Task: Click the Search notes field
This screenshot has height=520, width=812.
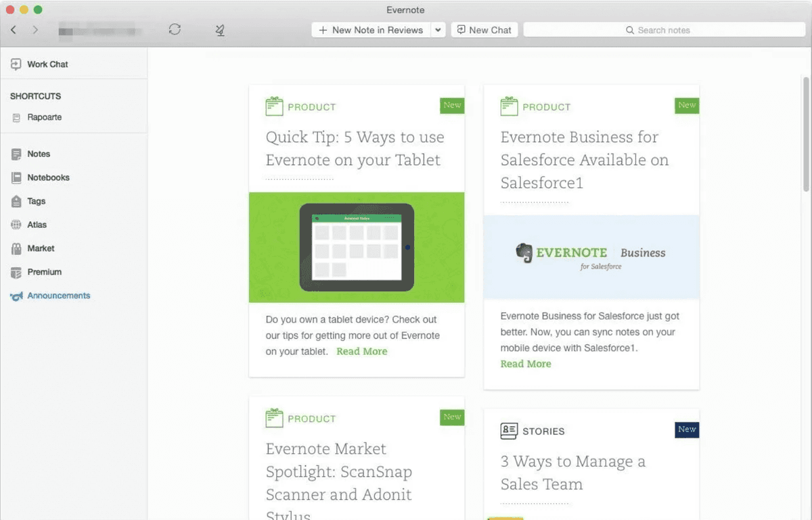Action: point(664,30)
